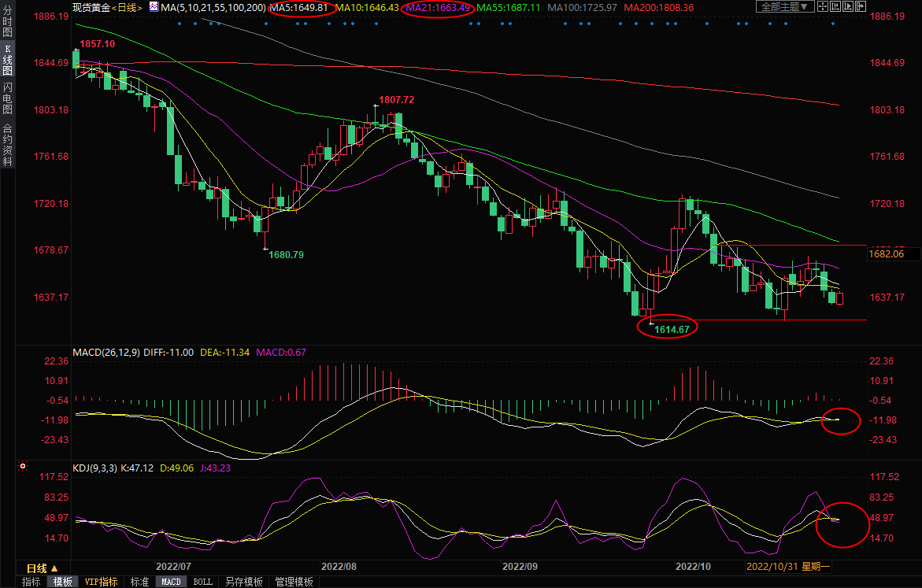Screen dimensions: 922x588
Task: Click the third chart toolbar icon with arrow
Action: coord(850,7)
